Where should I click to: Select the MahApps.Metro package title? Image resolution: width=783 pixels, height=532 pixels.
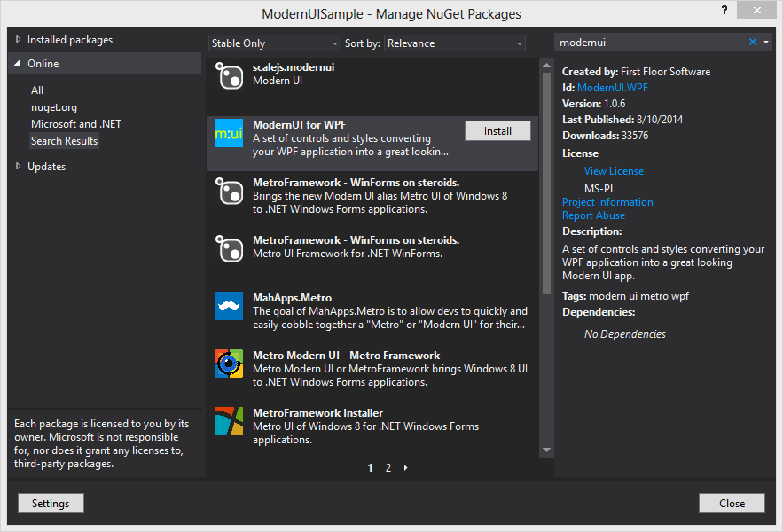292,298
